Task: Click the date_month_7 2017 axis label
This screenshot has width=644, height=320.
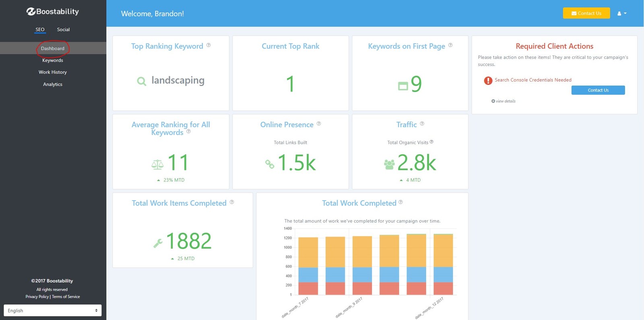Action: click(x=295, y=308)
